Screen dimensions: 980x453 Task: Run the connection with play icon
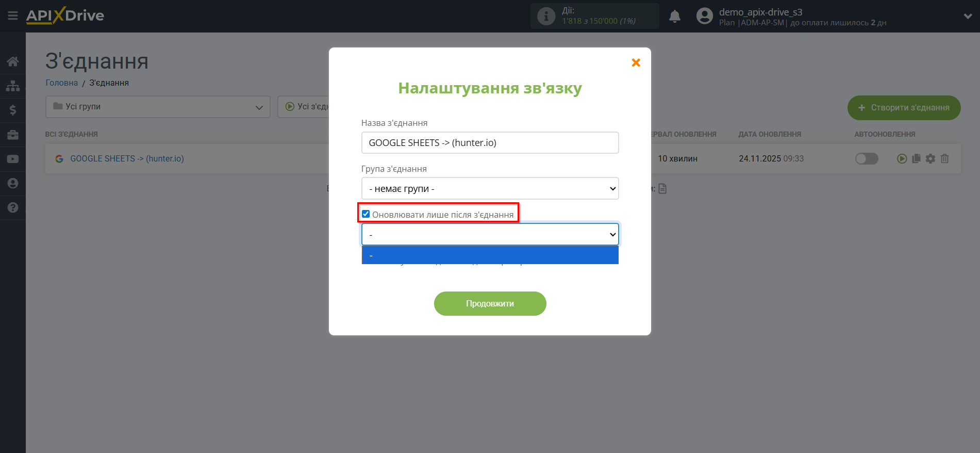click(x=902, y=158)
